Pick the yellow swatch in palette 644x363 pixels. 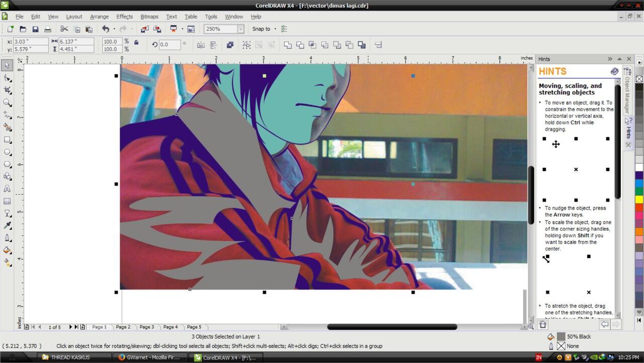639,200
